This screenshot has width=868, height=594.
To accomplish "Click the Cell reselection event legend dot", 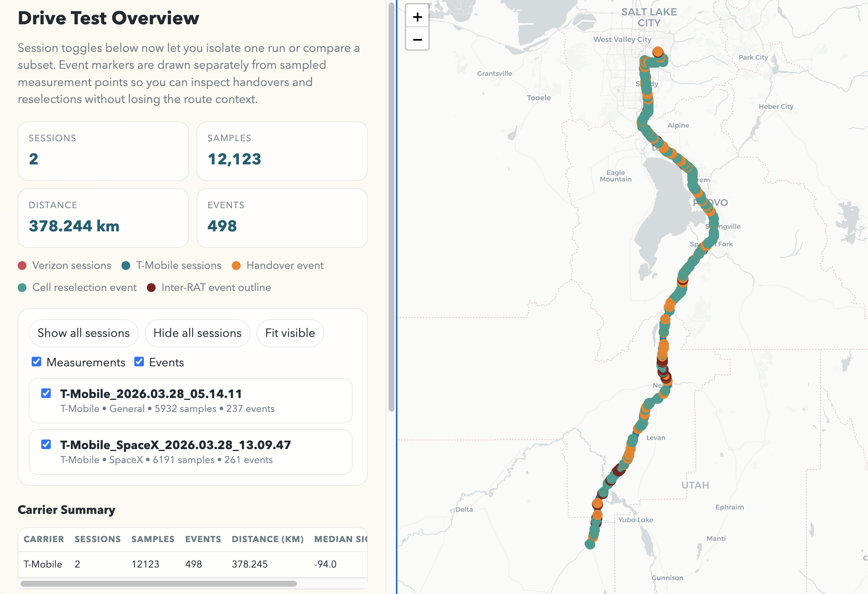I will 22,288.
